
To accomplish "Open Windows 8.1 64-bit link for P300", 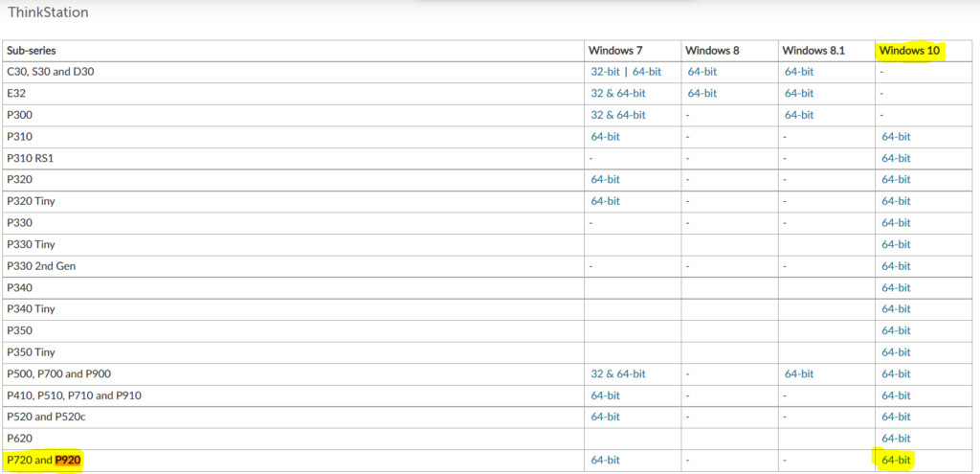I will tap(799, 115).
